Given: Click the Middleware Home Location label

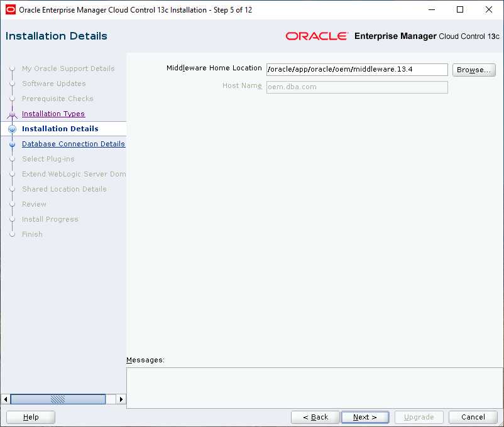Looking at the screenshot, I should click(214, 68).
